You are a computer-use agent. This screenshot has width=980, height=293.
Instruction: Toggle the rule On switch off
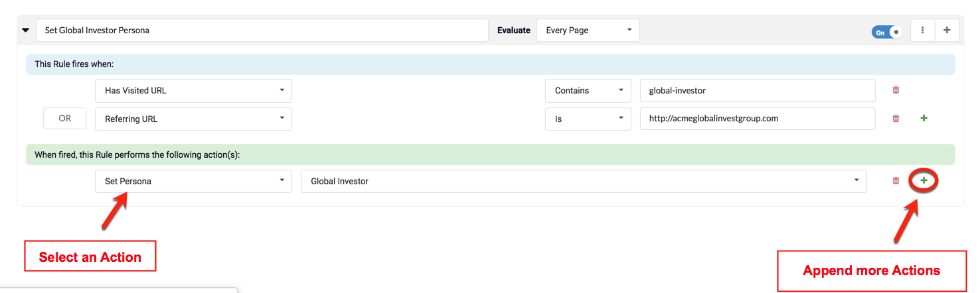point(887,31)
